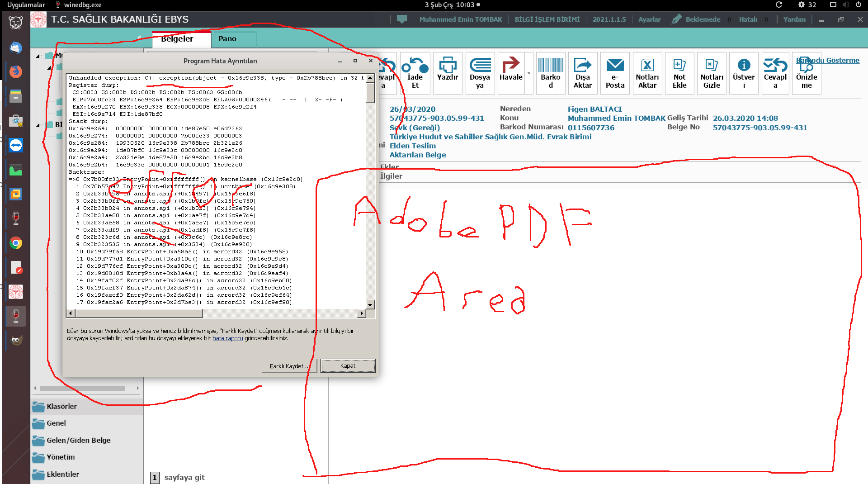The height and width of the screenshot is (484, 868).
Task: Click the Cevapla reply icon
Action: (776, 73)
